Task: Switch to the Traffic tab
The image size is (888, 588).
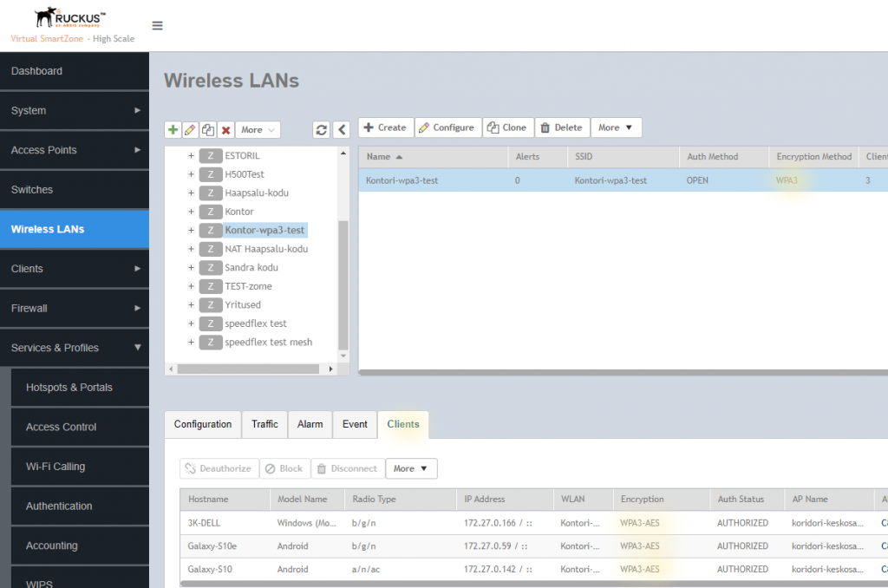Action: tap(264, 424)
